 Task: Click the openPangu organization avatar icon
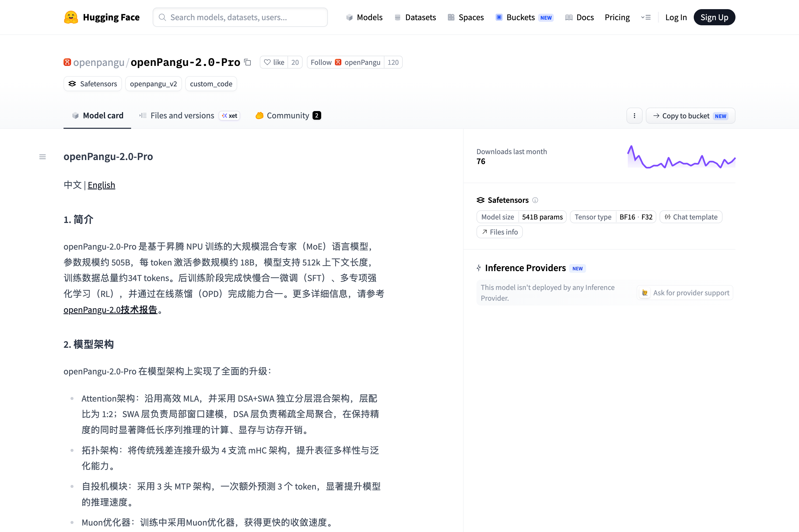tap(67, 62)
